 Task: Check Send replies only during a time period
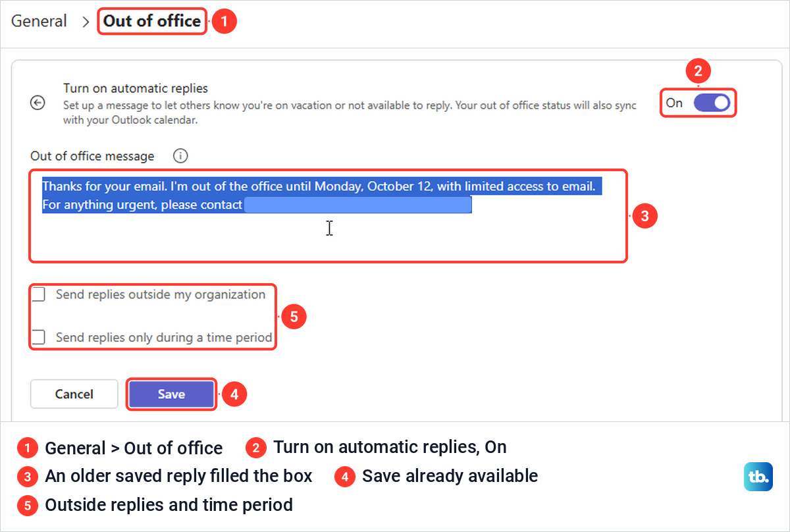click(39, 337)
